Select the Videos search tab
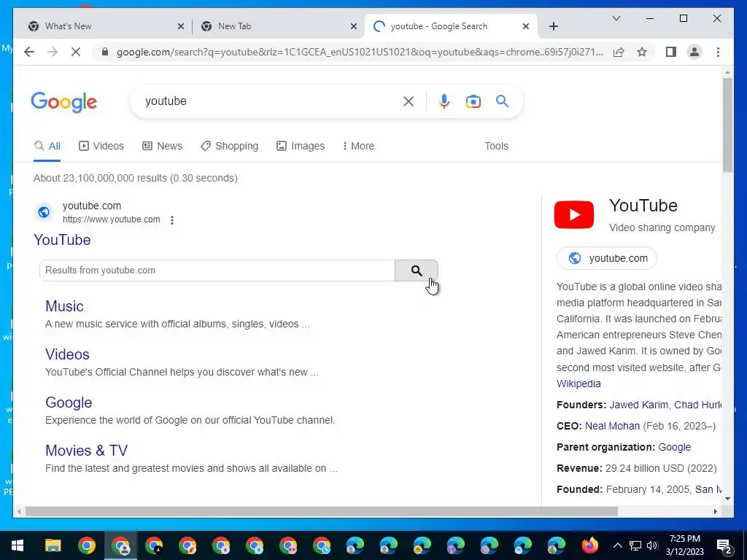The height and width of the screenshot is (560, 747). pyautogui.click(x=101, y=146)
